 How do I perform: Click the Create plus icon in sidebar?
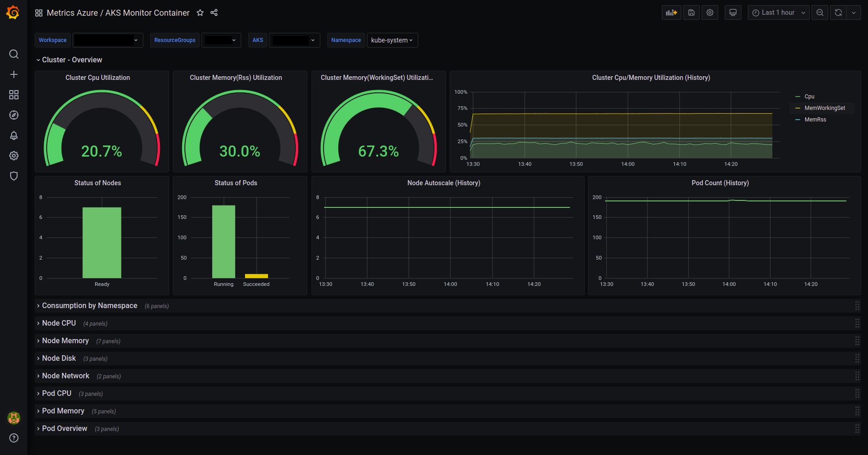(x=14, y=74)
